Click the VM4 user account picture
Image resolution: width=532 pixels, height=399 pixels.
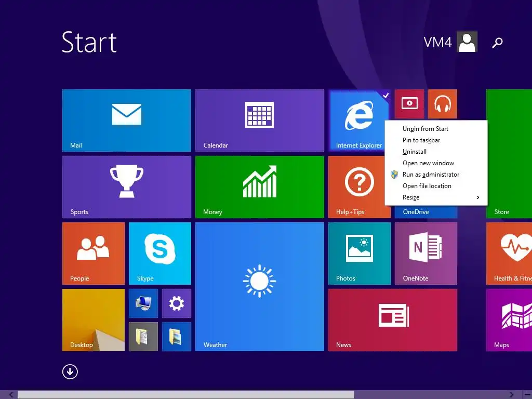[x=467, y=42]
